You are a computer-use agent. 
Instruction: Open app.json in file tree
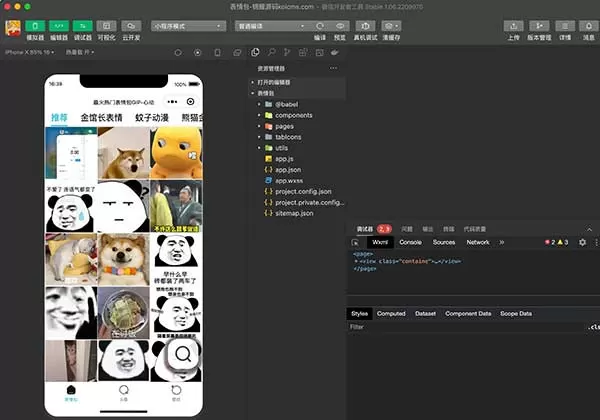(x=288, y=170)
